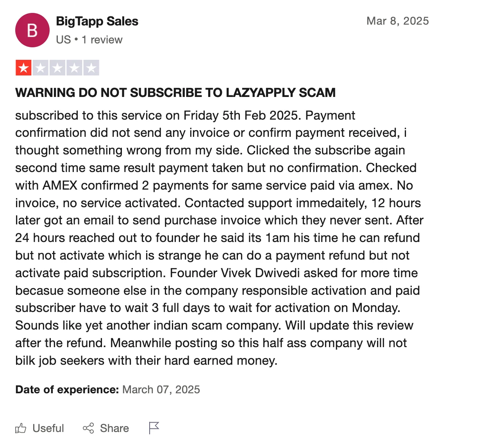Mark review as helpful via 'Useful' label

point(48,428)
